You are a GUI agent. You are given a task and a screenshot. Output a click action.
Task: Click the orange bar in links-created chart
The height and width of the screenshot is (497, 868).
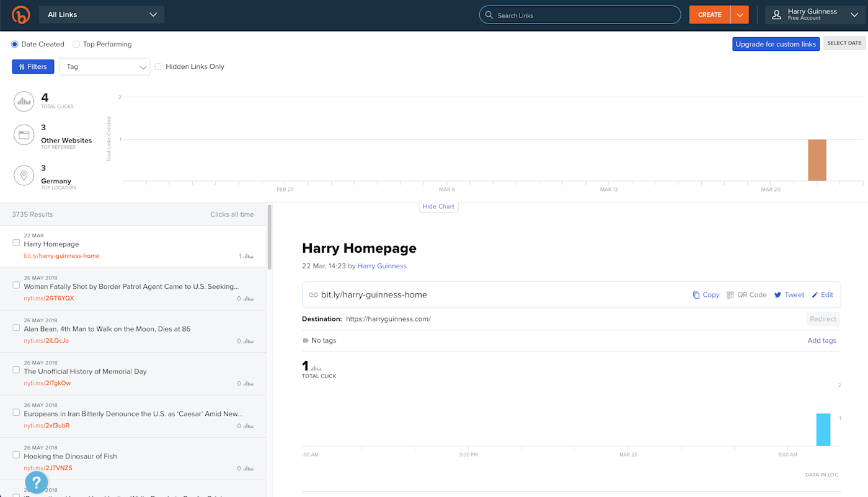tap(817, 160)
